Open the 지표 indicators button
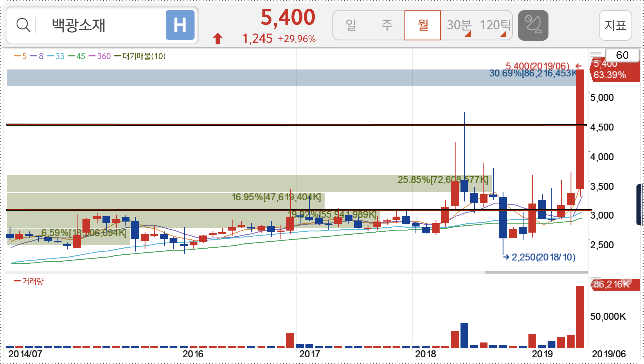The width and height of the screenshot is (644, 364). pos(615,25)
